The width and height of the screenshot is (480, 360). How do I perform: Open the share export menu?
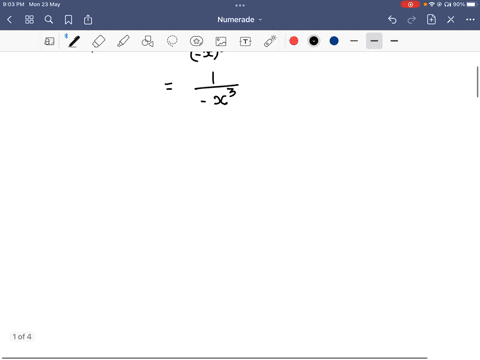[88, 20]
